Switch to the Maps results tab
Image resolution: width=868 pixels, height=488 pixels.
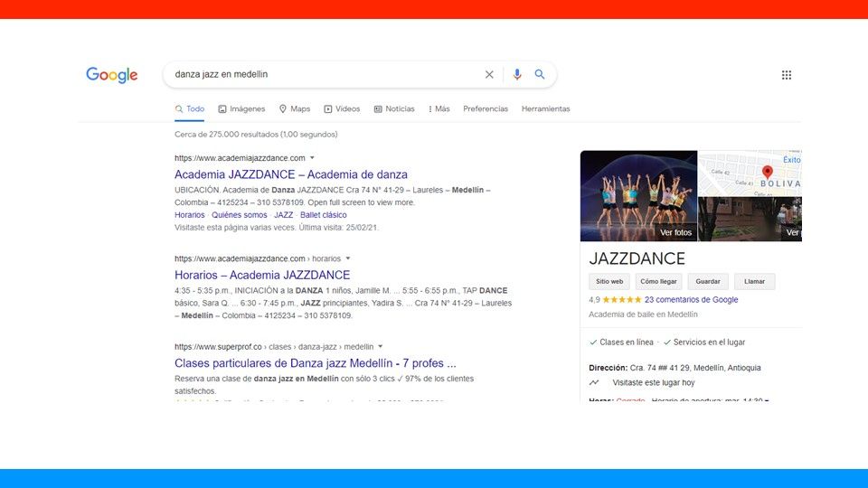[294, 109]
